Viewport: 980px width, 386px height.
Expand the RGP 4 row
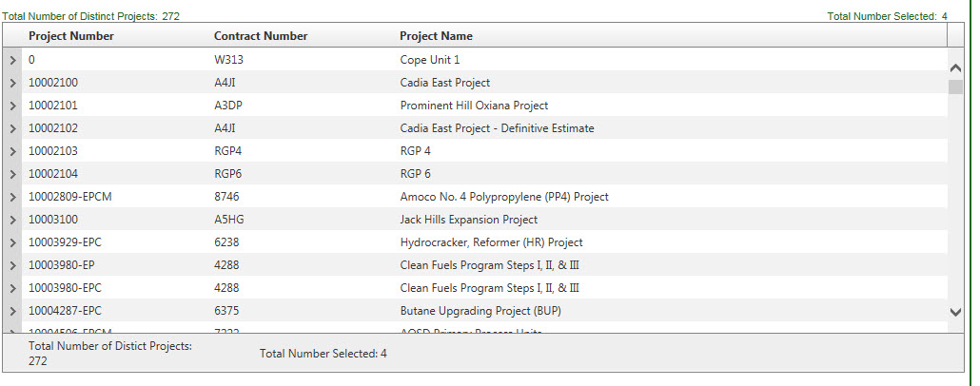coord(12,151)
